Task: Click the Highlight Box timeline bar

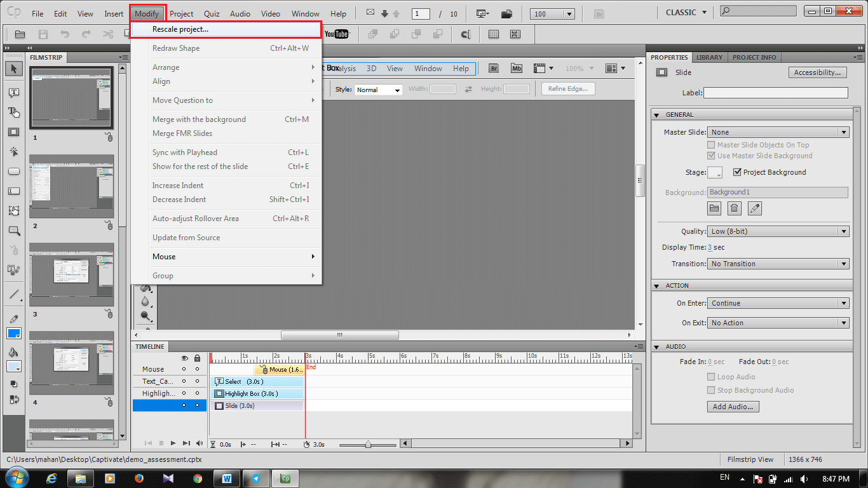Action: [x=257, y=394]
